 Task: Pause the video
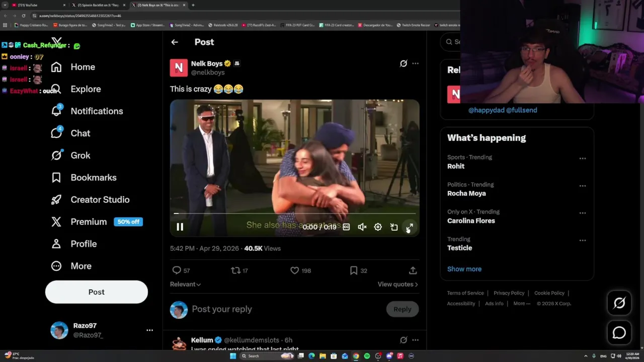(x=180, y=227)
